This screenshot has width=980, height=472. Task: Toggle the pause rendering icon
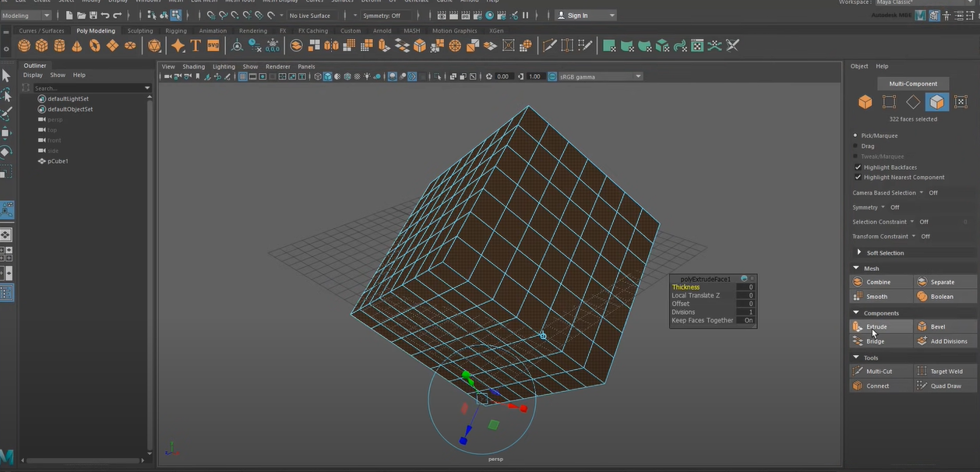tap(525, 16)
